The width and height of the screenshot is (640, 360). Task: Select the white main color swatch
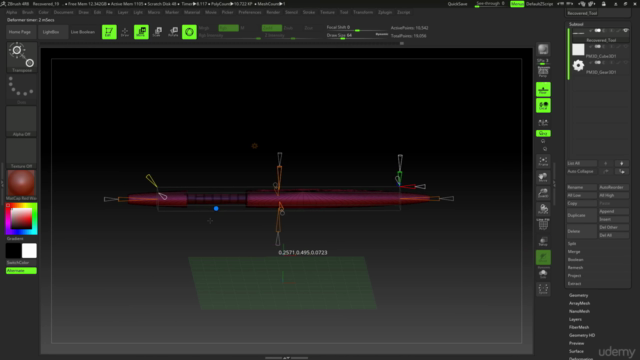(x=29, y=251)
